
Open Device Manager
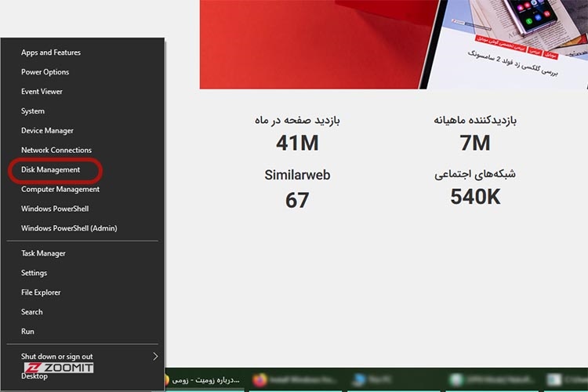click(x=47, y=131)
